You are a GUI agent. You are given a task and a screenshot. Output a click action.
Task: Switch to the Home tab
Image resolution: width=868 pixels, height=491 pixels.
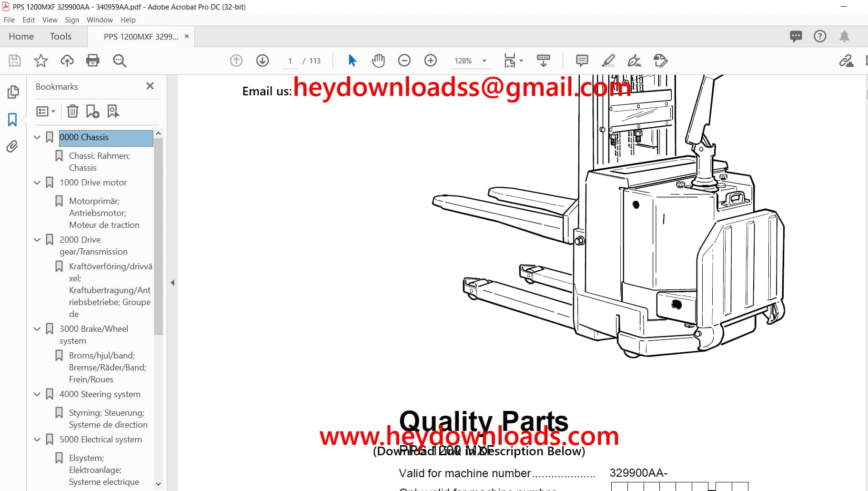point(21,36)
